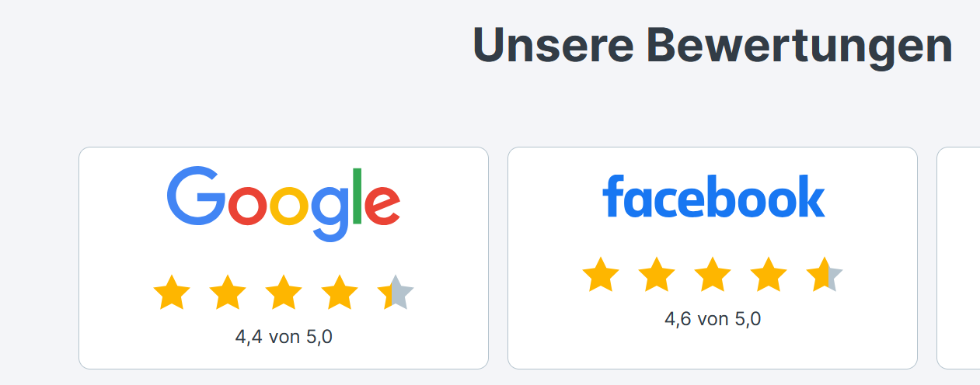Screen dimensions: 980x385
Task: Click the "Unsere Bewertungen" heading
Action: tap(713, 46)
